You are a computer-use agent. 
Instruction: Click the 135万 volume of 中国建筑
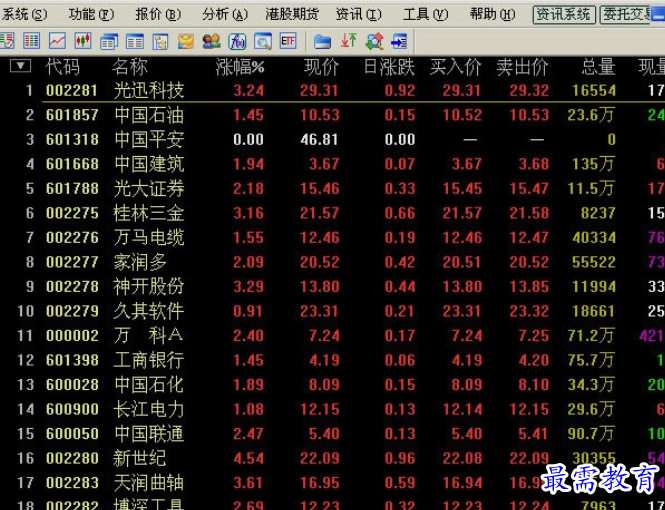(x=593, y=164)
